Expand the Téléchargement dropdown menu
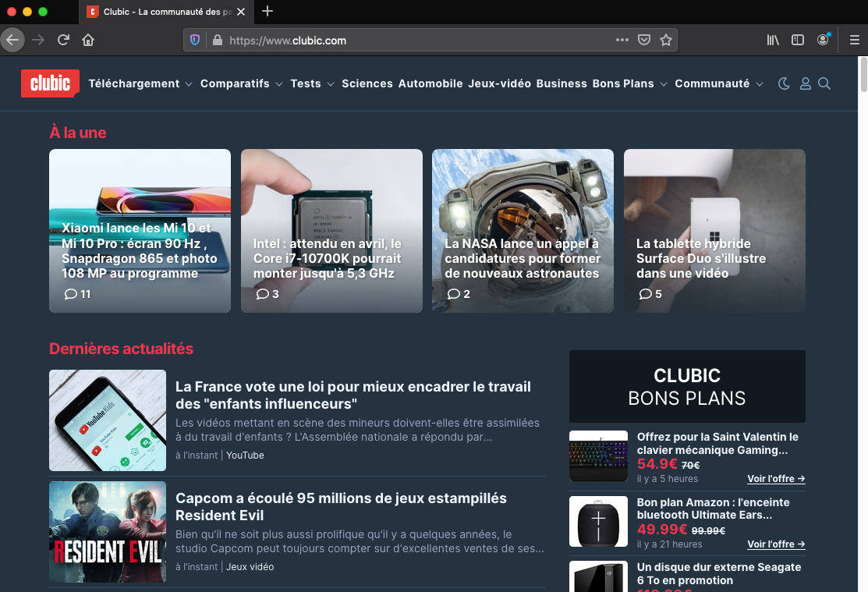 point(140,83)
